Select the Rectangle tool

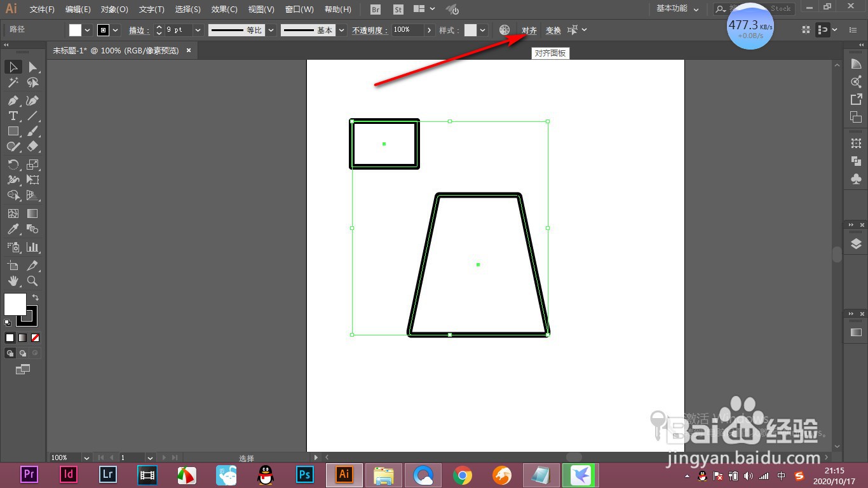pos(13,131)
